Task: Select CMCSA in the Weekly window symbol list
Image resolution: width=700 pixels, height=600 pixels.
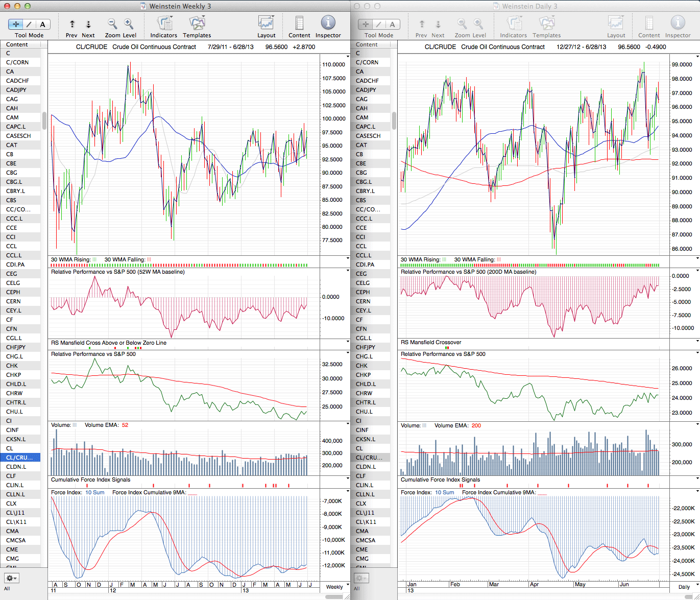Action: (16, 540)
